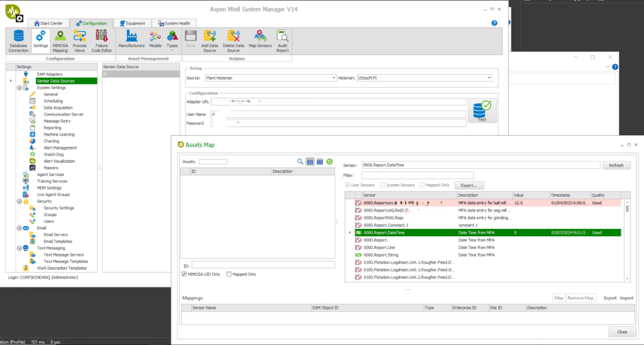Click icon of 0000.Report.String sensor row
The image size is (644, 345).
click(358, 255)
